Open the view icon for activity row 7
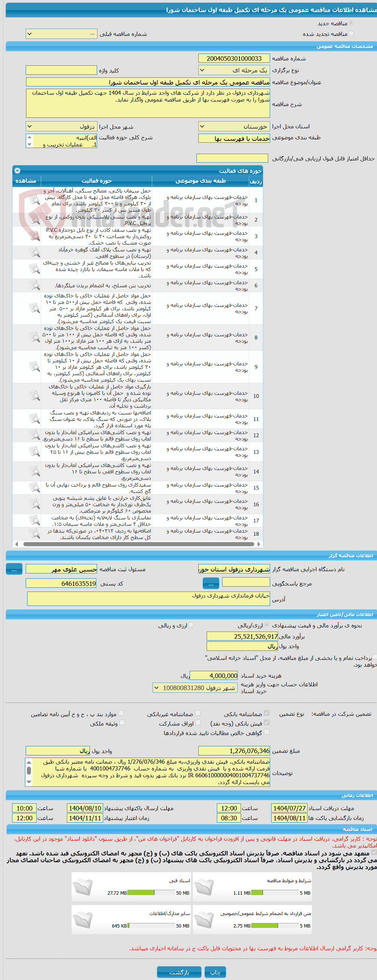The image size is (377, 980). [x=34, y=308]
